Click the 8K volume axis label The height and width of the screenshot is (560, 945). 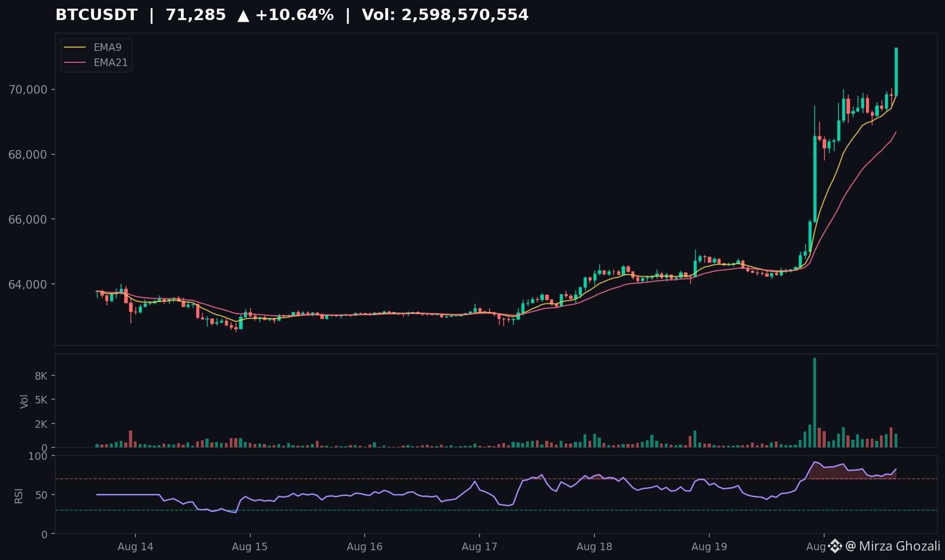[41, 376]
